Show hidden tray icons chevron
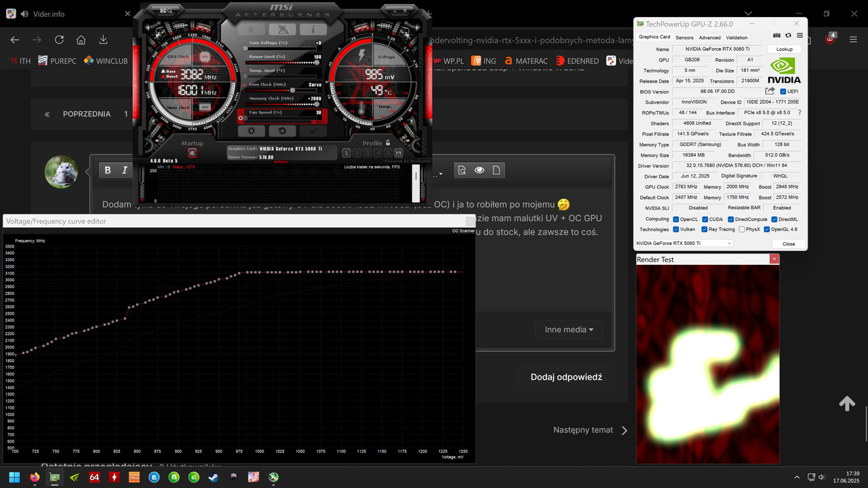This screenshot has width=868, height=488. [x=797, y=477]
